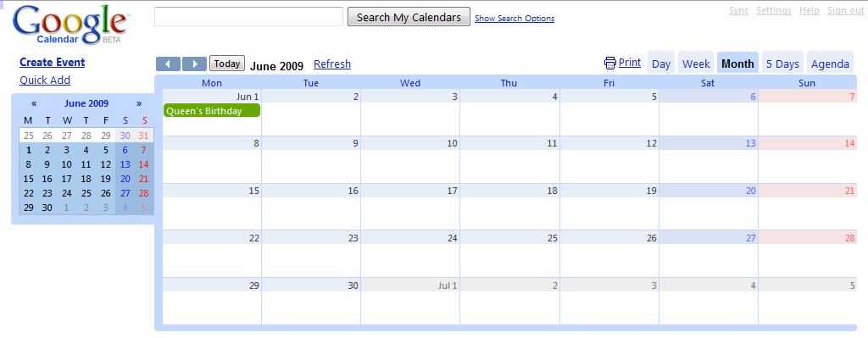Click the Sat column header in the month grid
The height and width of the screenshot is (338, 868).
708,83
